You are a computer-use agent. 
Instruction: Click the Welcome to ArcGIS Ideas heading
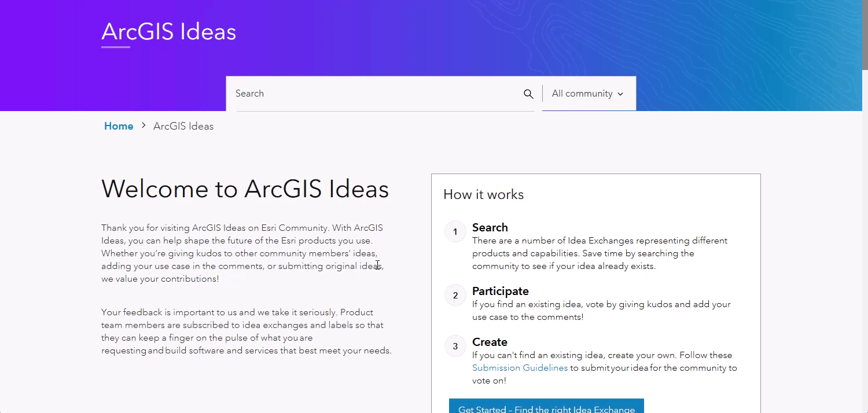click(x=245, y=189)
